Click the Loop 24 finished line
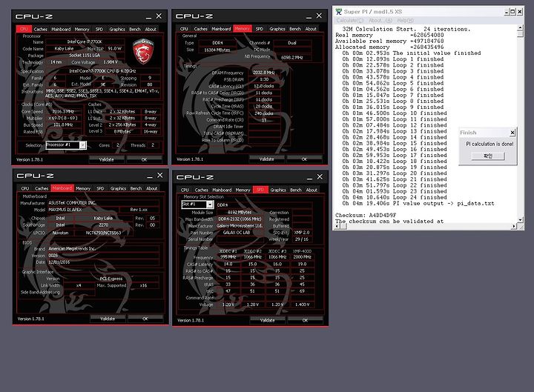Image resolution: width=534 pixels, height=392 pixels. coord(395,197)
